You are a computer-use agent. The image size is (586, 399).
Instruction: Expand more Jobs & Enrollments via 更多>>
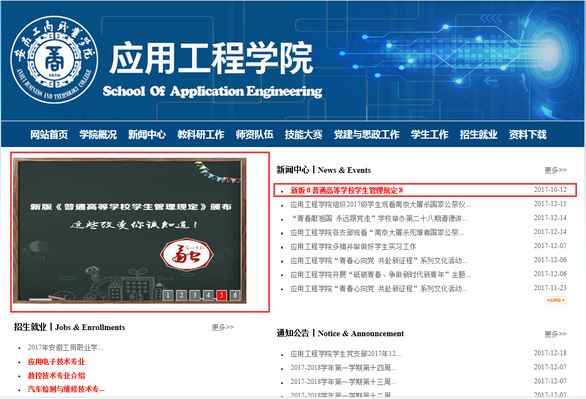click(x=223, y=327)
